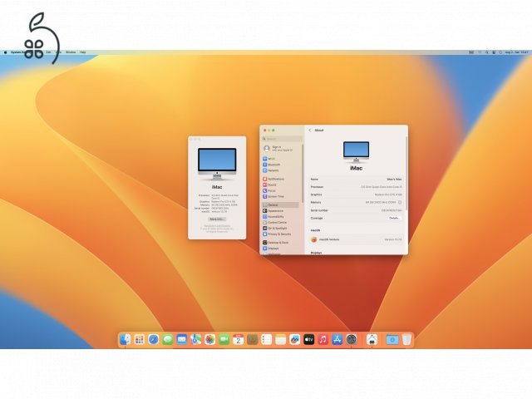Open Desktop & Dock settings
532x399 pixels.
click(x=280, y=243)
